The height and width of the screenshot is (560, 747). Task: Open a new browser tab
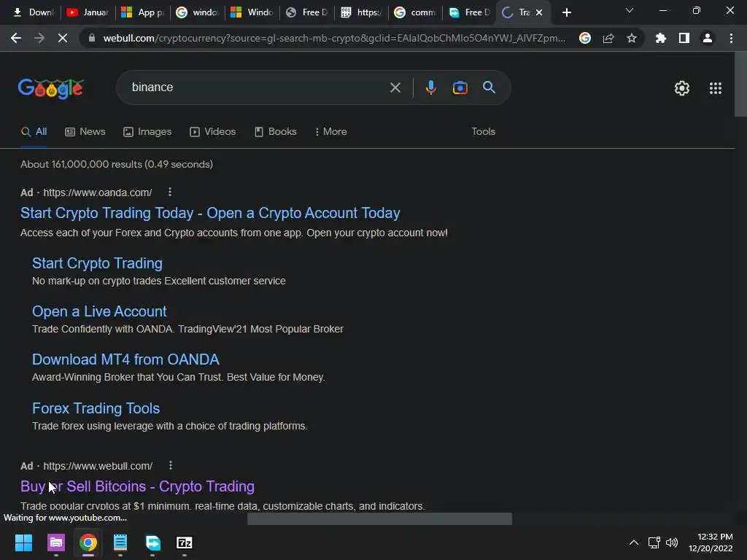click(x=566, y=12)
